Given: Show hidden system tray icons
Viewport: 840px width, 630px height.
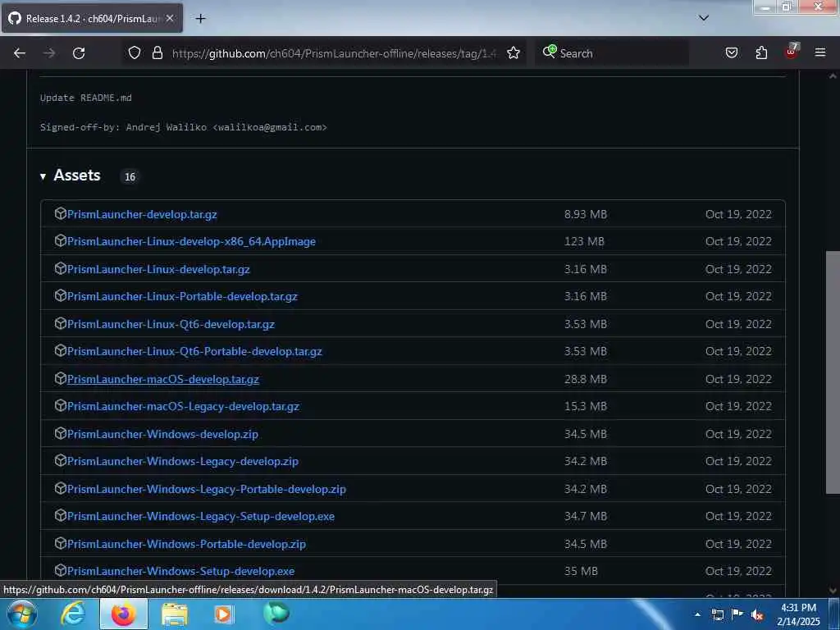Looking at the screenshot, I should point(697,614).
